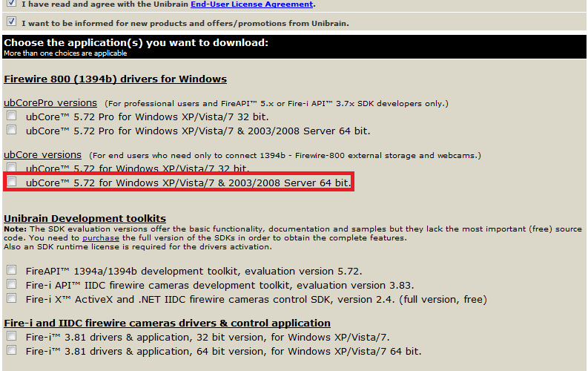The image size is (588, 371).
Task: Open the End-User License Agreement link
Action: (x=252, y=4)
